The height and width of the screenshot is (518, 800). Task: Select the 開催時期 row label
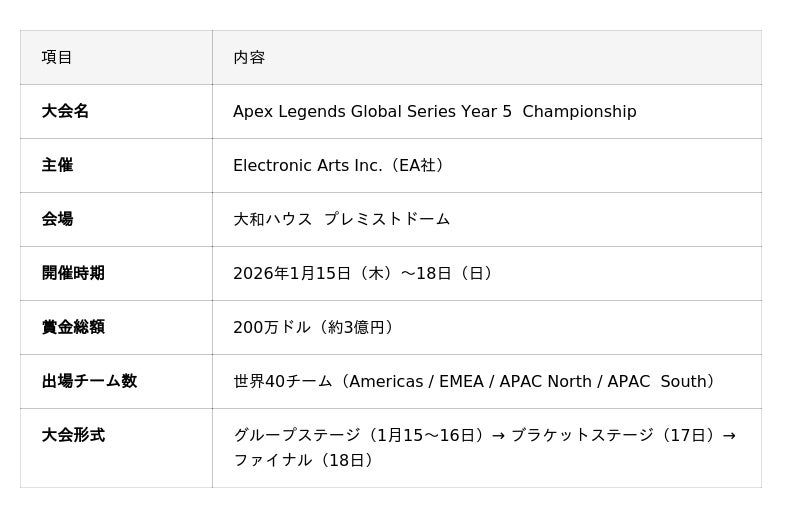(73, 273)
